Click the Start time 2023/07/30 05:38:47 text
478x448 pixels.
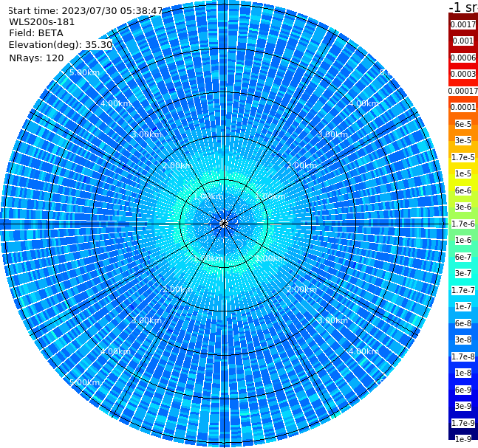[x=85, y=11]
